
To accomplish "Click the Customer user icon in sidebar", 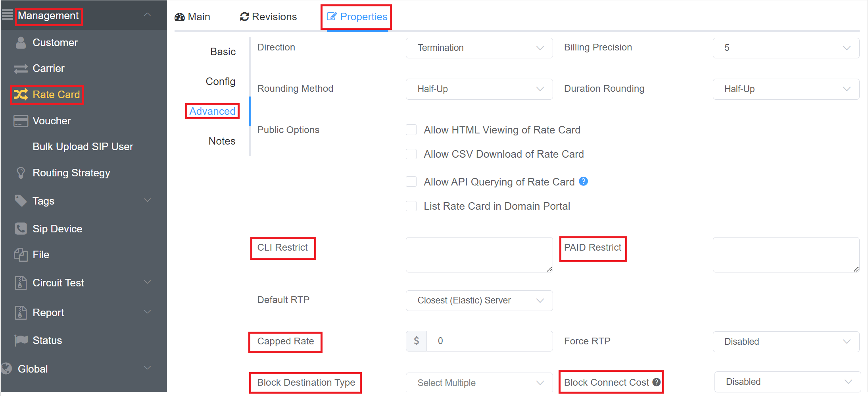I will point(21,42).
